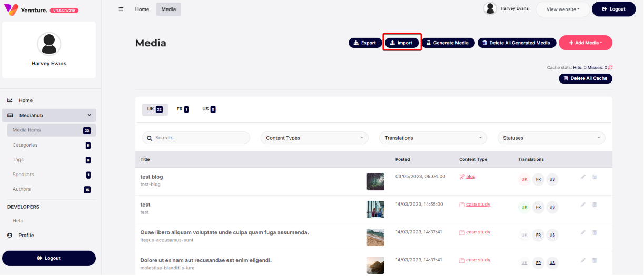Click FR badge for 'Dolore ut ex nam' row
The image size is (644, 276).
(538, 263)
